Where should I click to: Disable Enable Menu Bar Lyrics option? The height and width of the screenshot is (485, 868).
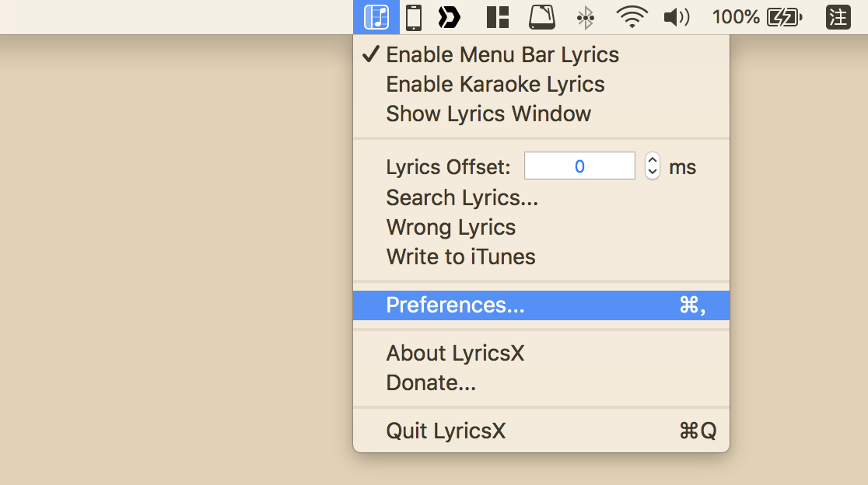[502, 55]
